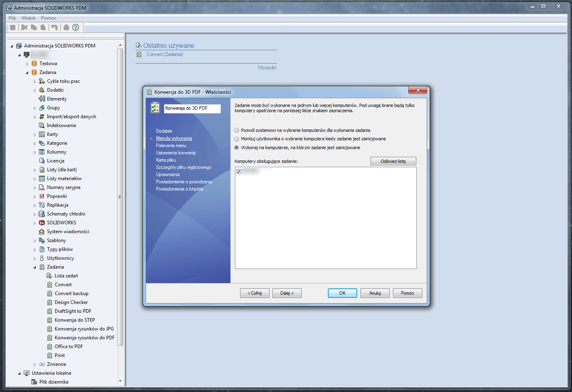Image resolution: width=572 pixels, height=392 pixels.
Task: Expand the Użytkownicy node
Action: pyautogui.click(x=35, y=258)
